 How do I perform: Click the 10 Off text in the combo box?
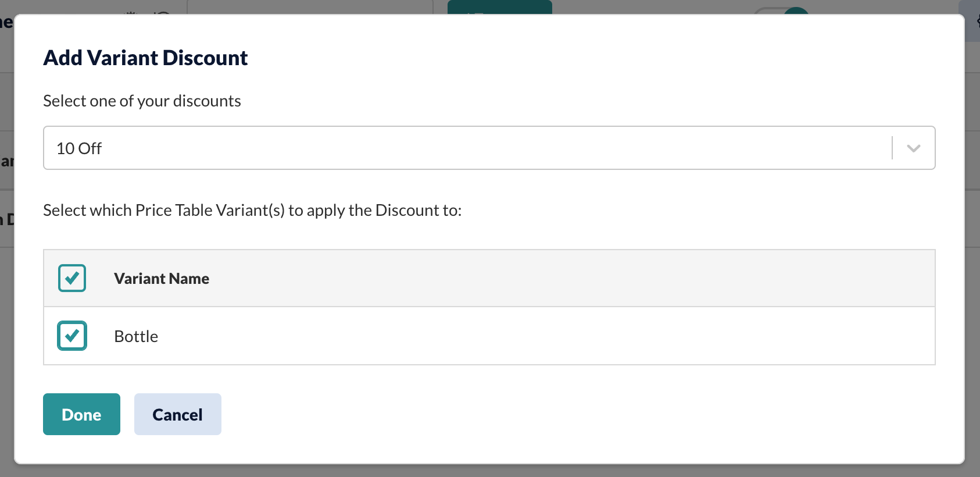[x=79, y=148]
